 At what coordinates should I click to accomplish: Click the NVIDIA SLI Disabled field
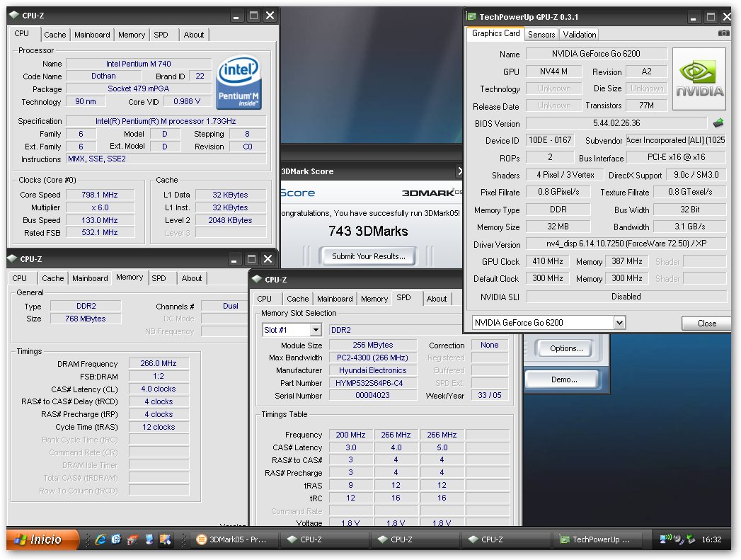626,297
